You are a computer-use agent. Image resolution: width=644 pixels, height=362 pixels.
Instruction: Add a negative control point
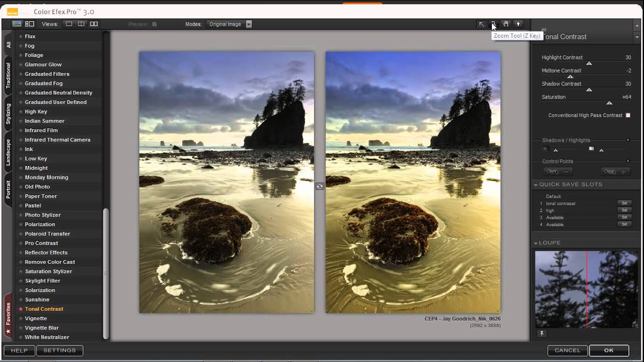click(558, 171)
